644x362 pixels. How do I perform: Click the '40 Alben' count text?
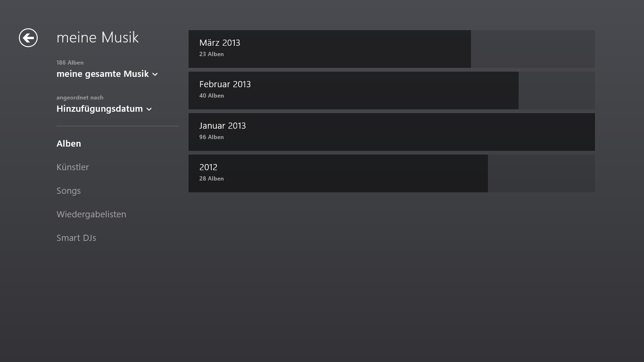(x=212, y=96)
